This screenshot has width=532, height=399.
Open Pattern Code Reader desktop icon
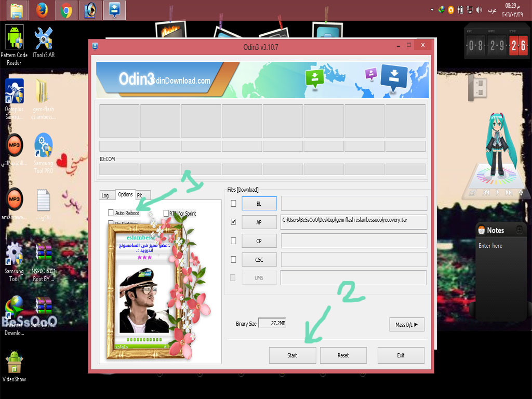(x=14, y=45)
